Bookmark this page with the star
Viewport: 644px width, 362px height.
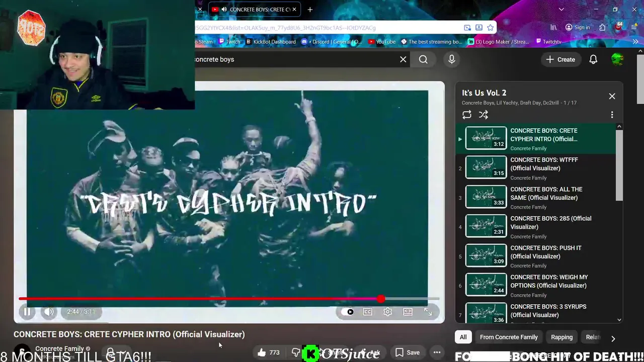click(490, 28)
